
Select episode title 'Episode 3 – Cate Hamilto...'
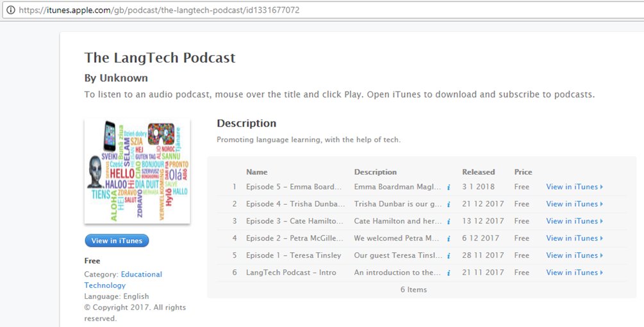click(295, 221)
